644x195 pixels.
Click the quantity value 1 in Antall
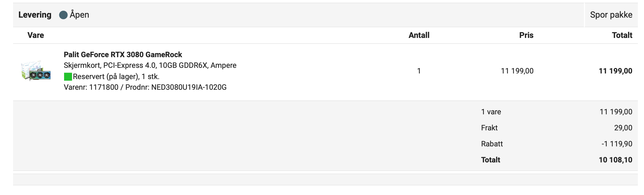[x=419, y=71]
